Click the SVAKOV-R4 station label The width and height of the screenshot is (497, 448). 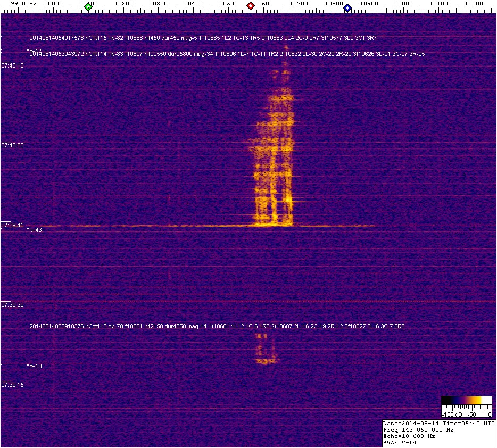[x=400, y=442]
